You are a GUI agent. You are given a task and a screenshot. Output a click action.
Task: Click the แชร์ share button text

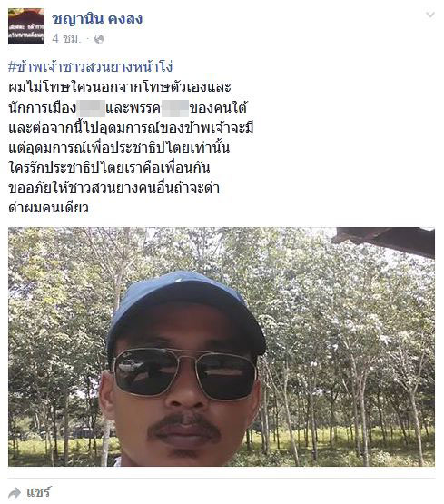tap(38, 492)
